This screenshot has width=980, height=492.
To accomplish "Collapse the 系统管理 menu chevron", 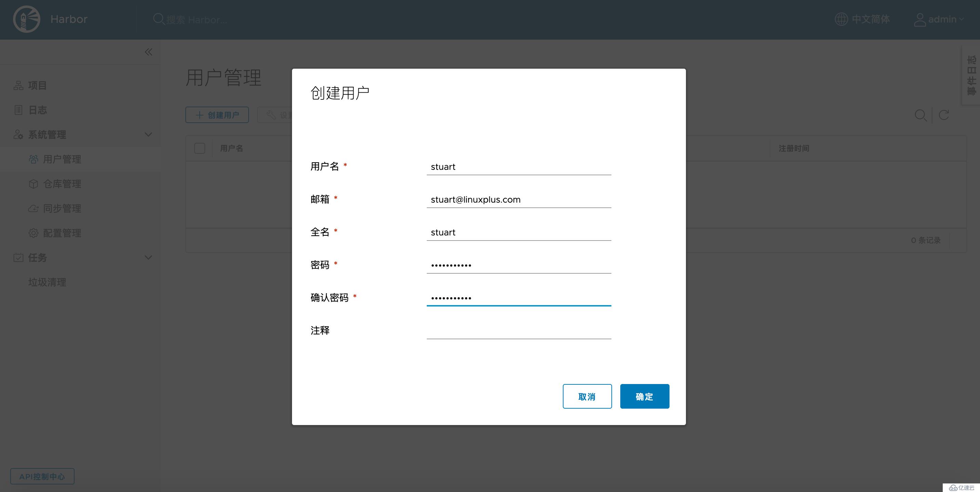I will pyautogui.click(x=148, y=135).
